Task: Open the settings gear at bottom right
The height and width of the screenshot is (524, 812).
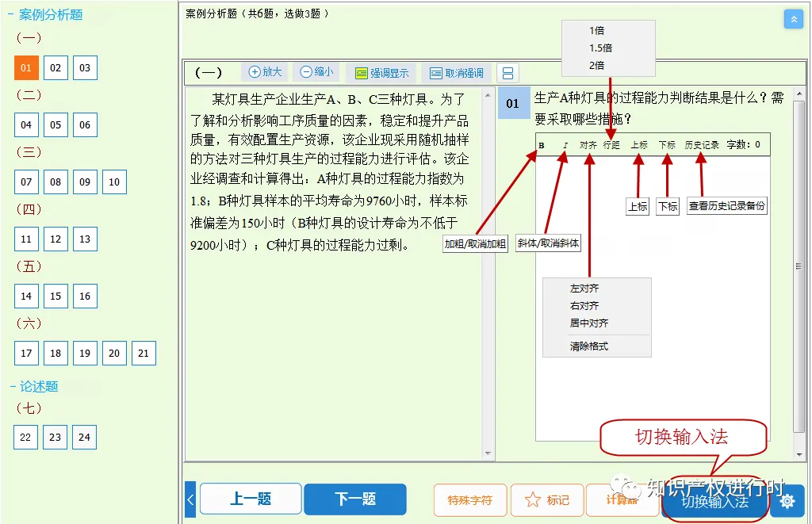Action: [x=787, y=500]
